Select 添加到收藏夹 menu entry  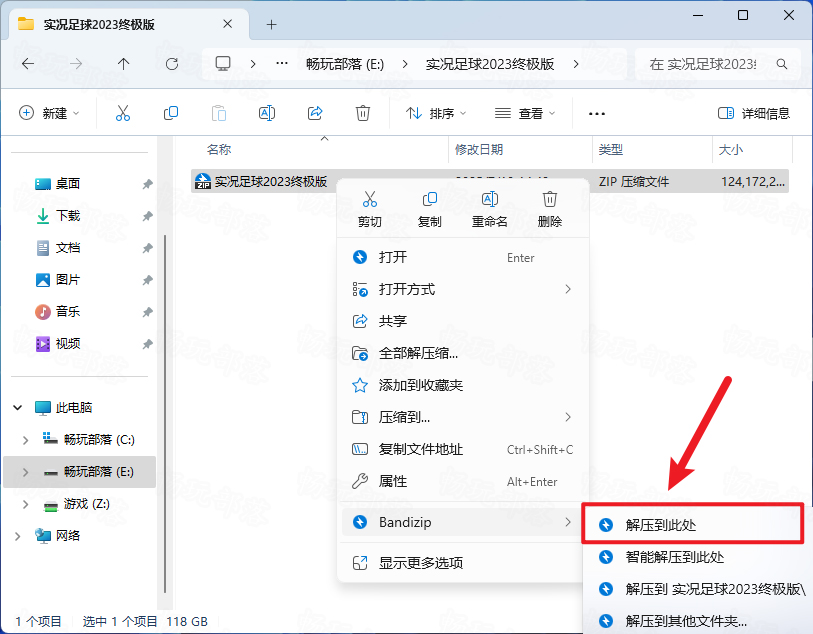coord(463,385)
